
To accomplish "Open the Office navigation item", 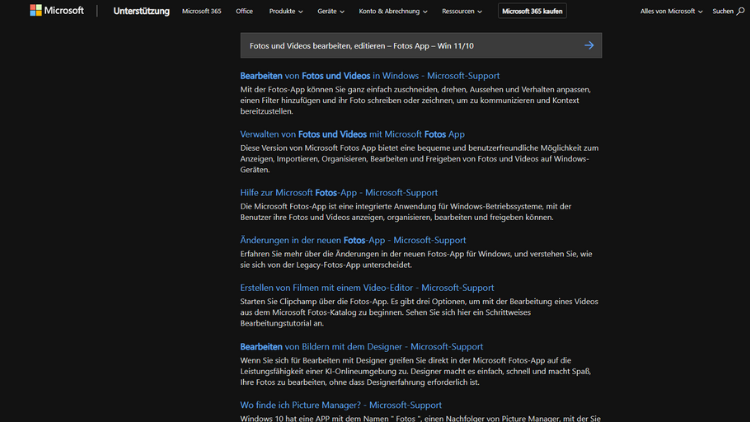I will pyautogui.click(x=244, y=11).
